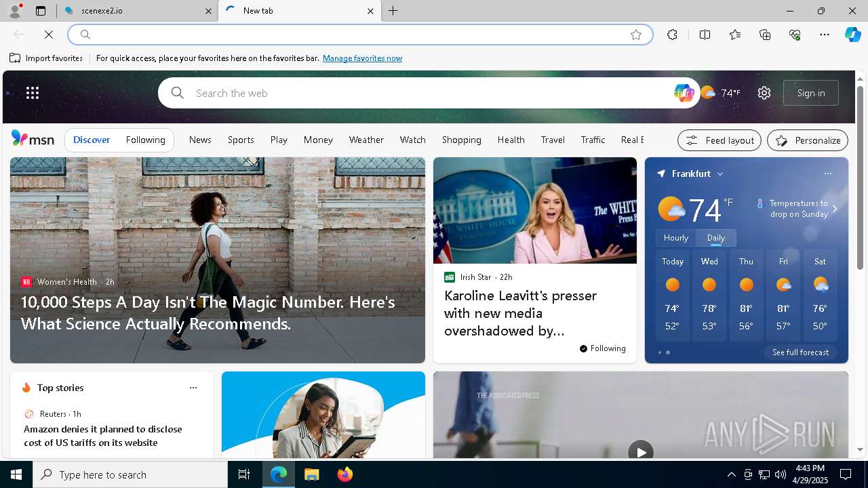Click the Start button
The image size is (868, 488).
(16, 474)
